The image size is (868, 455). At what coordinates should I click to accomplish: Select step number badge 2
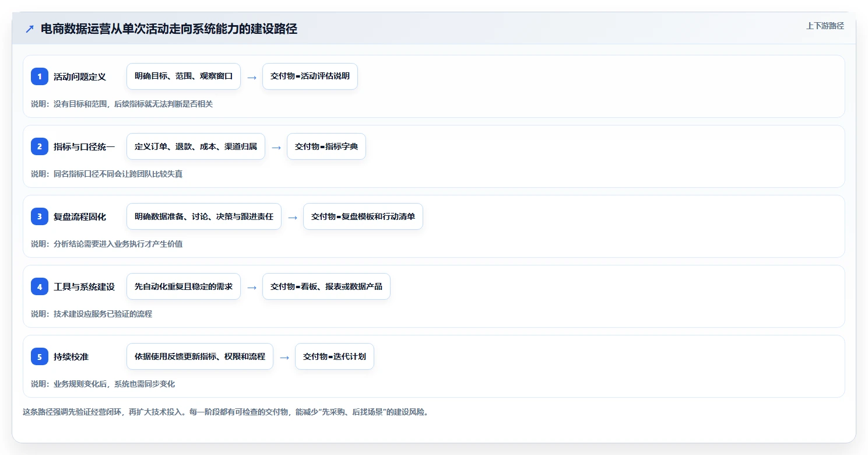click(40, 146)
